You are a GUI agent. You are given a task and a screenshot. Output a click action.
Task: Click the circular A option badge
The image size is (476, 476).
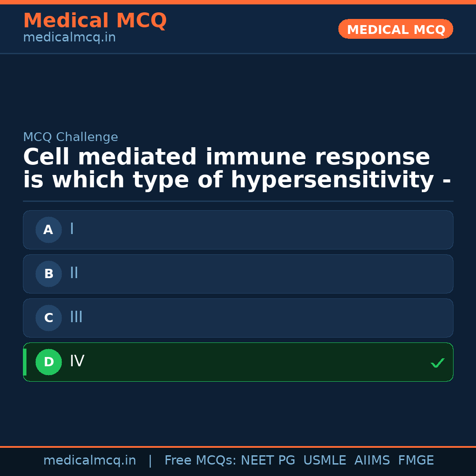(x=48, y=230)
